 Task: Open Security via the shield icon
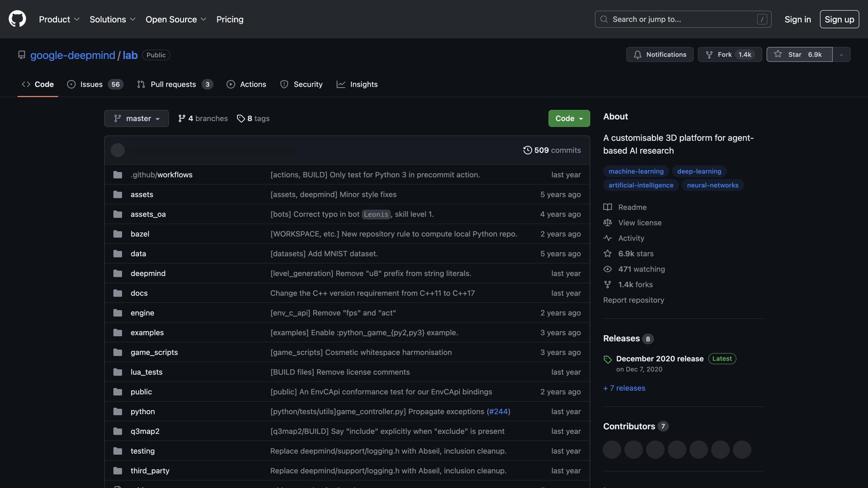tap(284, 84)
